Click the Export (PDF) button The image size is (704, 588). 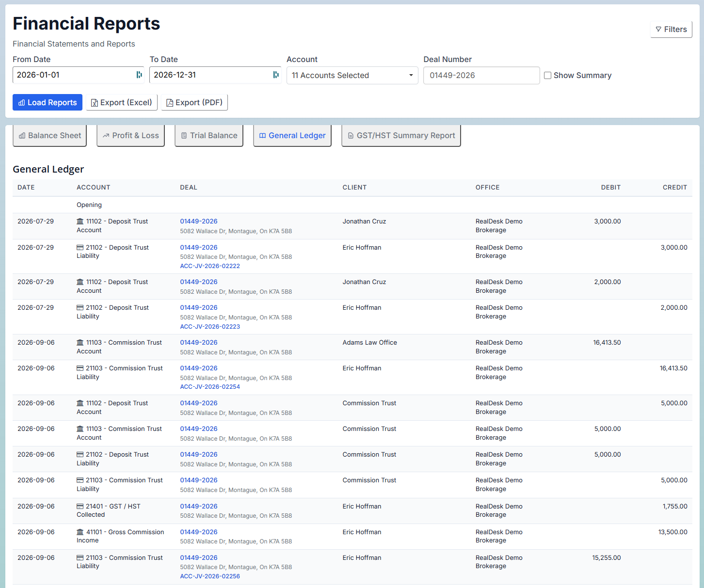(x=194, y=102)
